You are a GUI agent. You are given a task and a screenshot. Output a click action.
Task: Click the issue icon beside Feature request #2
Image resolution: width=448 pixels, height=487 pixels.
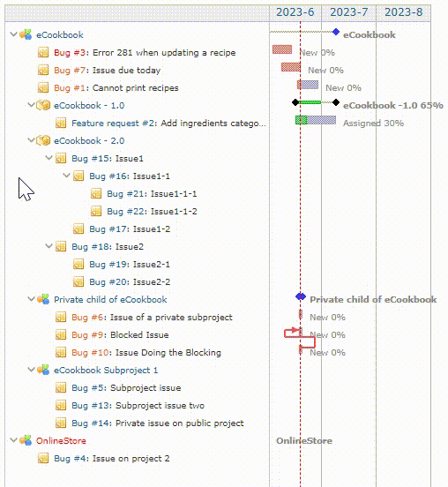(61, 123)
